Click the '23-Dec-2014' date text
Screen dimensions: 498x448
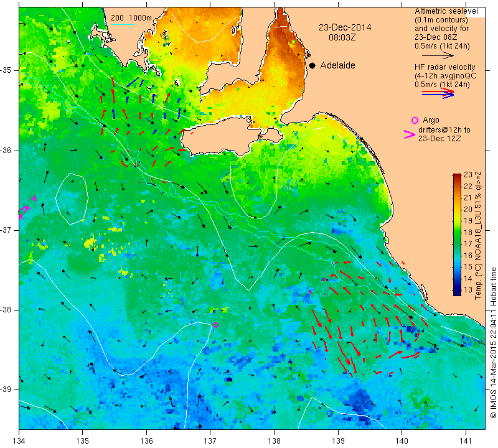click(x=345, y=27)
